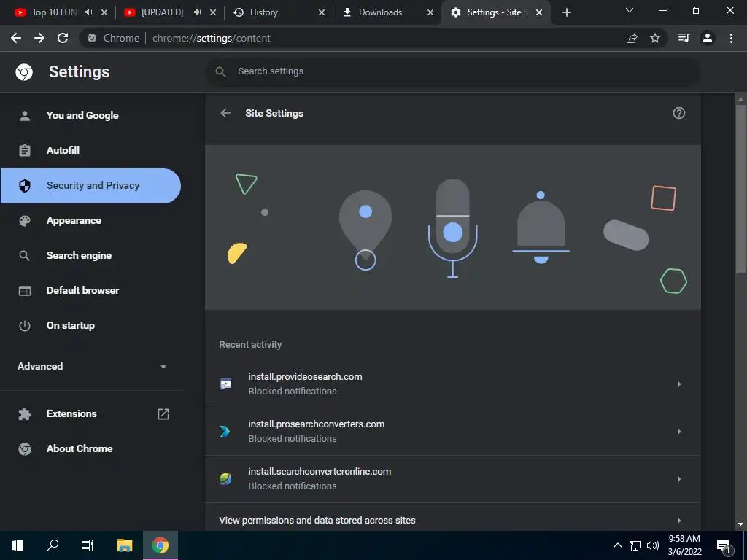Close the Settings tab
This screenshot has height=560, width=747.
point(539,12)
